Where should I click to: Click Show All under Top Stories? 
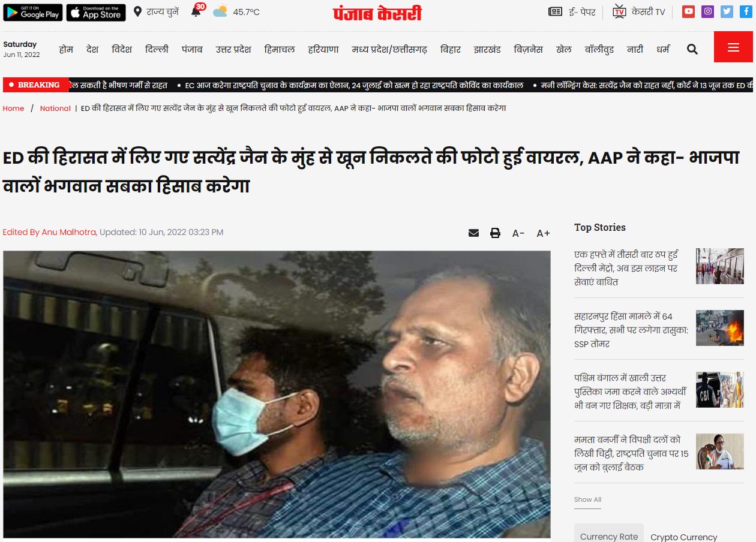click(587, 499)
